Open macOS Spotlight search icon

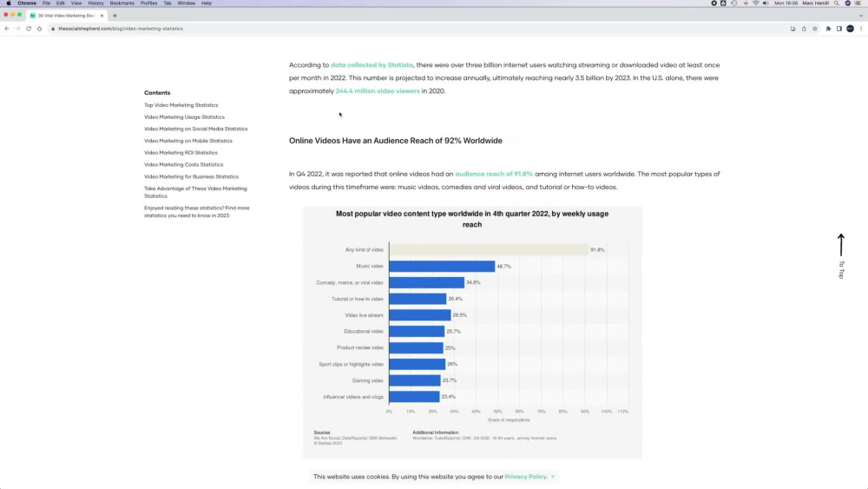coord(837,3)
